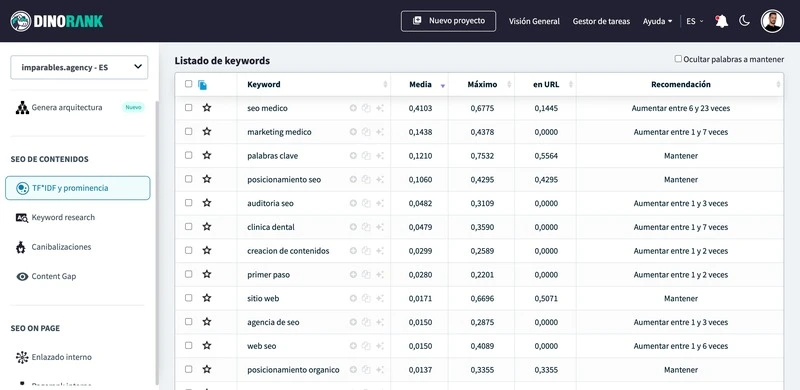Open the imparables.agency - ES project dropdown
This screenshot has width=800, height=390.
pyautogui.click(x=79, y=67)
